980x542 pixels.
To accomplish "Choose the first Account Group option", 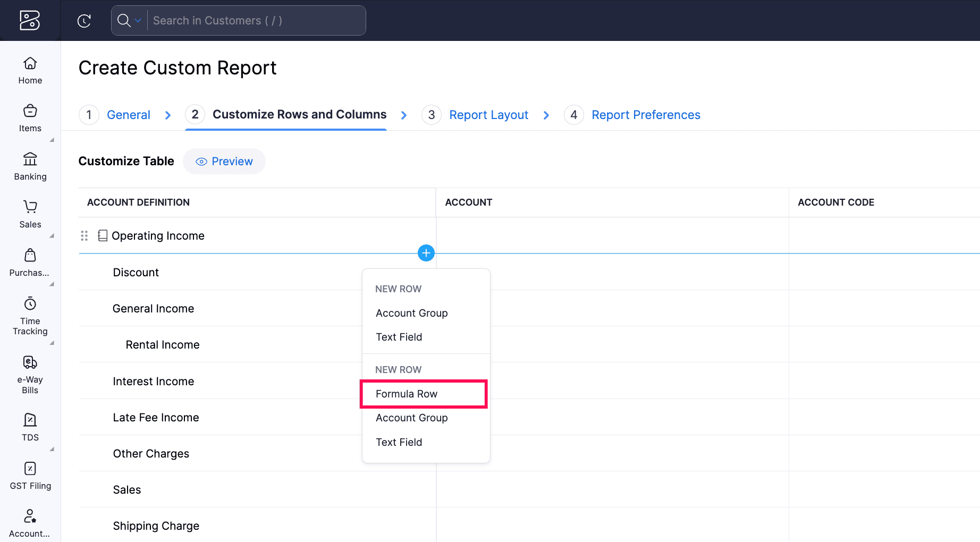I will (x=411, y=313).
